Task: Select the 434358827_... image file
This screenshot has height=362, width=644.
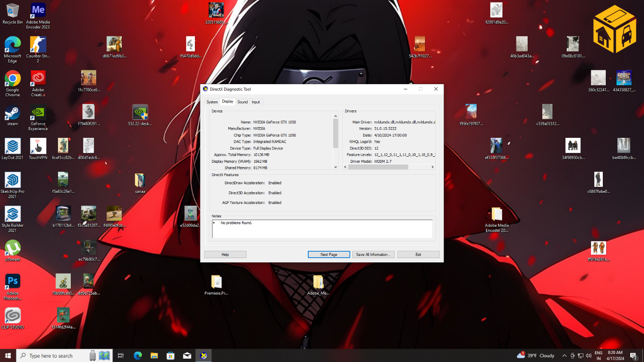Action: (624, 81)
